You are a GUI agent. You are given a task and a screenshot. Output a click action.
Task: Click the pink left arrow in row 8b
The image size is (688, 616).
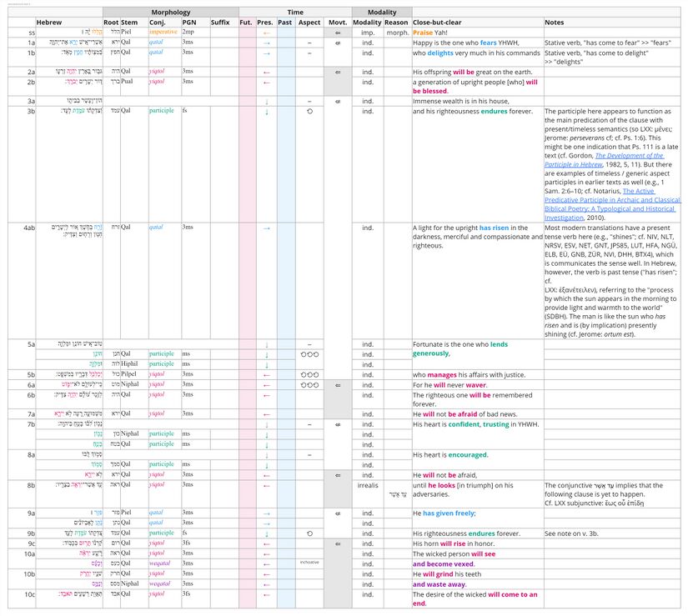click(266, 484)
